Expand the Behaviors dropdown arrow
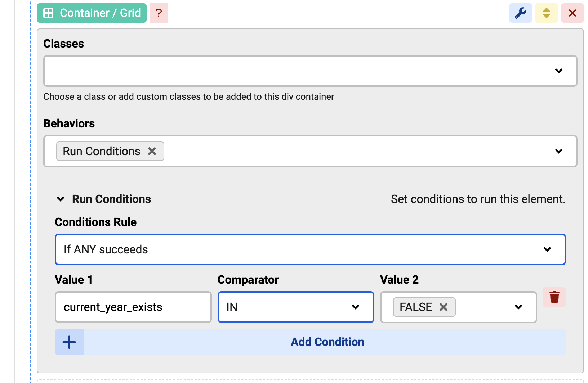 coord(558,151)
